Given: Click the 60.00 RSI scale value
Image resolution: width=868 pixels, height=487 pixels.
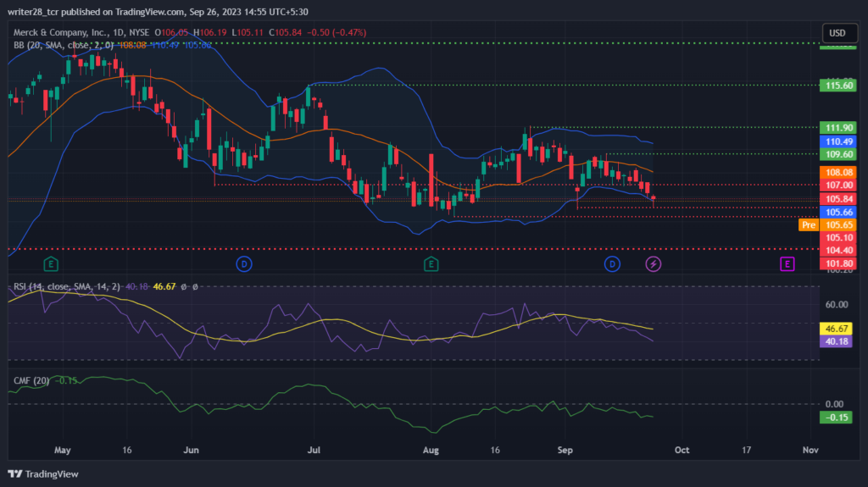Looking at the screenshot, I should (x=837, y=304).
